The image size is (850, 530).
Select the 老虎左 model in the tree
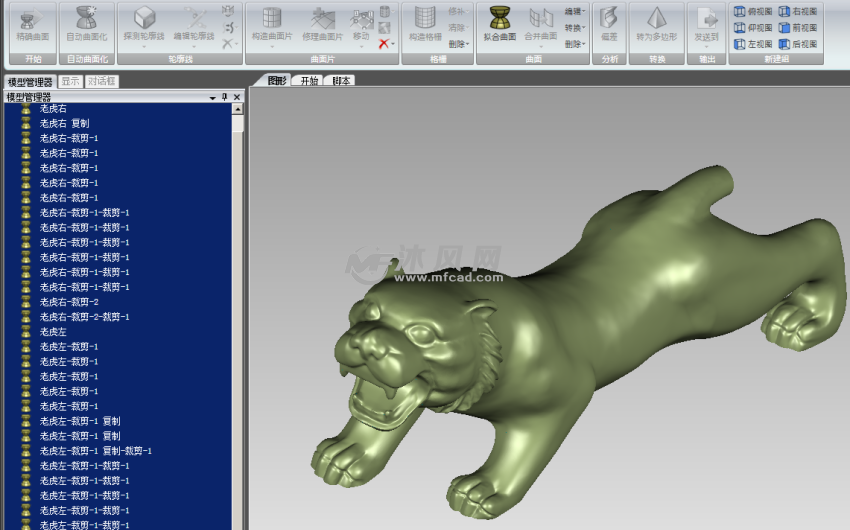pos(53,331)
